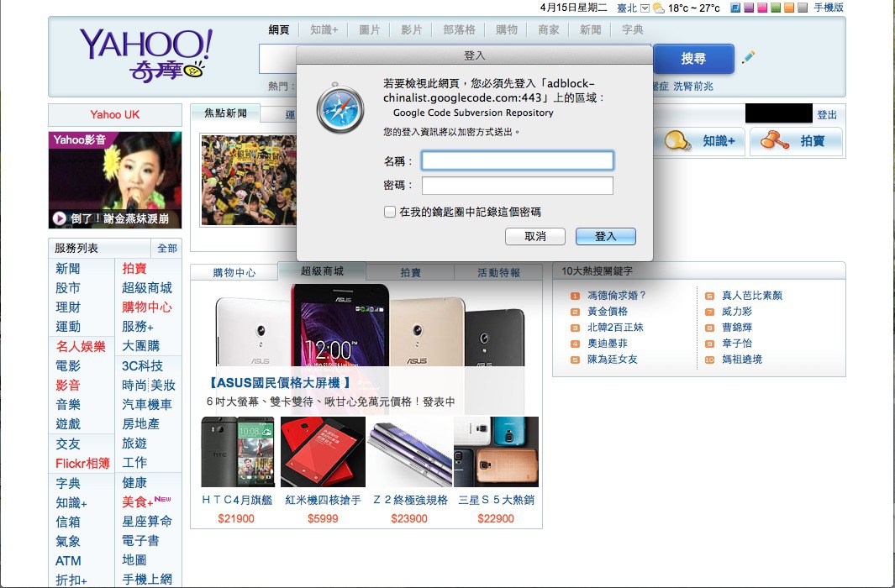Click the weather sun-and-cloud icon

(x=659, y=8)
